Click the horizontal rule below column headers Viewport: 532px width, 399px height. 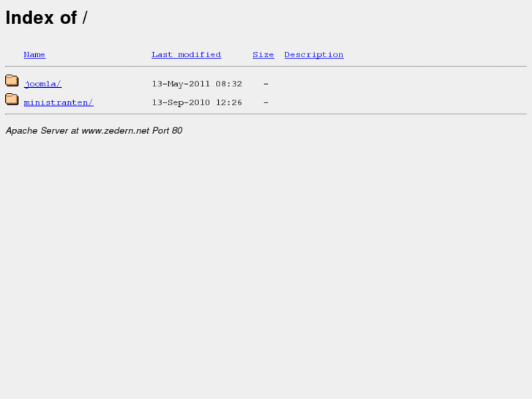point(266,66)
